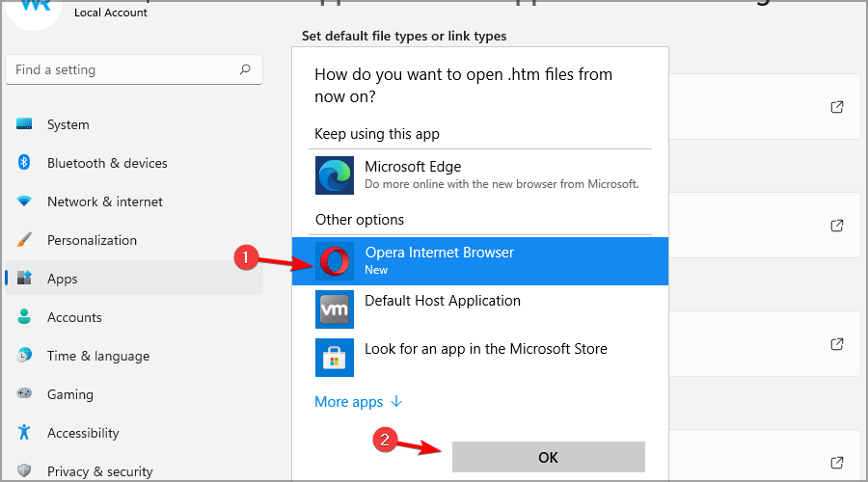Click the Microsoft Edge app icon
Viewport: 868px width, 482px height.
pyautogui.click(x=335, y=174)
